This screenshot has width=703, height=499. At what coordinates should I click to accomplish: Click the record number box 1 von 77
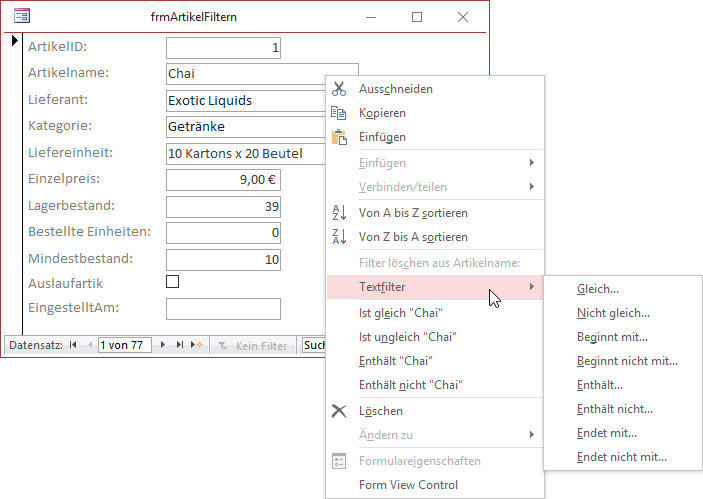[x=125, y=345]
